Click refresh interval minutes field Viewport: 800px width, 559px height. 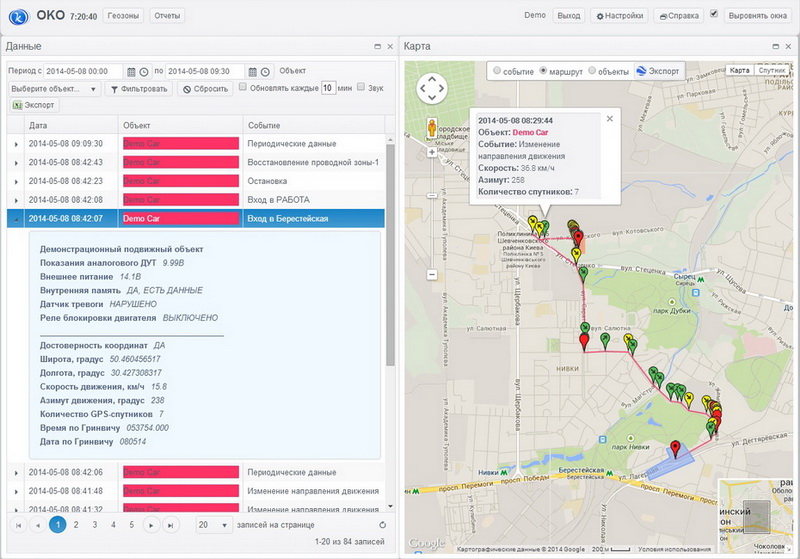point(328,88)
